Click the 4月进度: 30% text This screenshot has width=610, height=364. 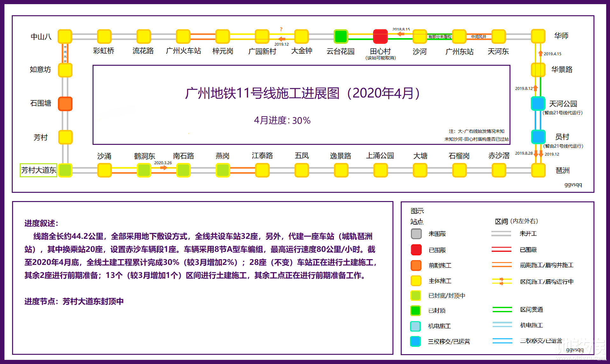tap(282, 120)
